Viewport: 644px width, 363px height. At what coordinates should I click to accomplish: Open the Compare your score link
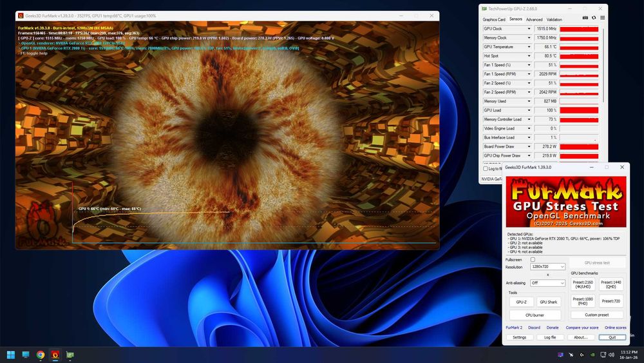point(582,328)
